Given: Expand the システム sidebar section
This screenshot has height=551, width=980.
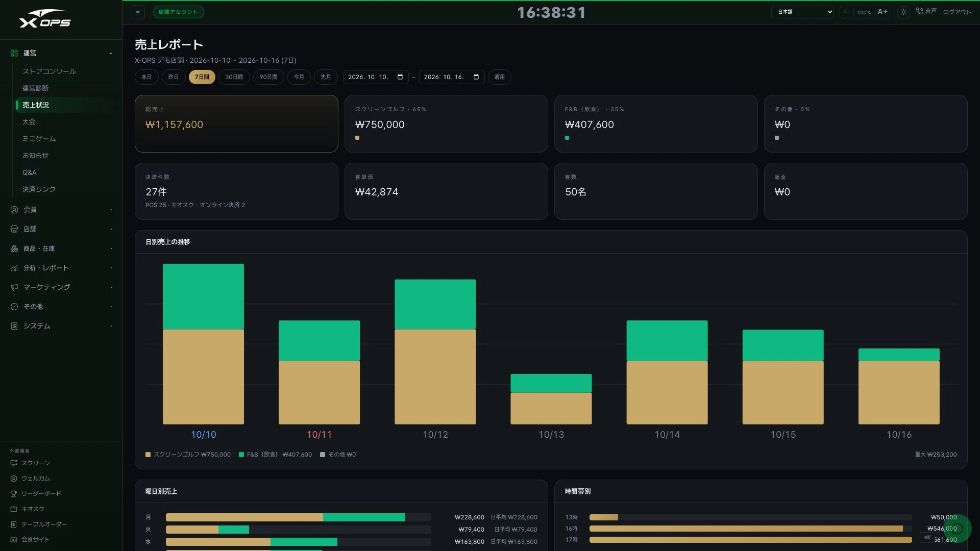Looking at the screenshot, I should [x=61, y=326].
